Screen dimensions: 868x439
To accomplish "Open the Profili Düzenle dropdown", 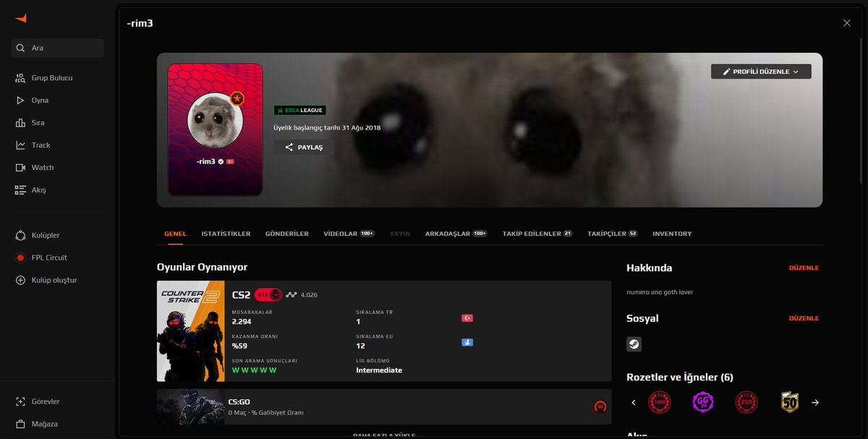I will click(761, 72).
